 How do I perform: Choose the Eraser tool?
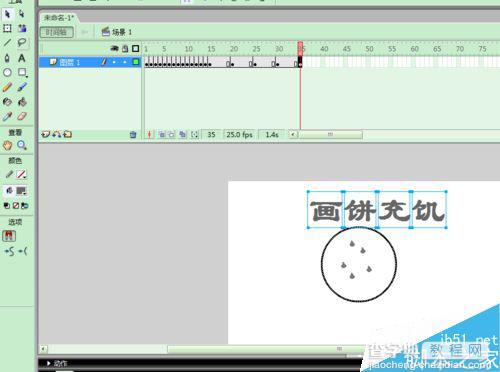(x=22, y=116)
